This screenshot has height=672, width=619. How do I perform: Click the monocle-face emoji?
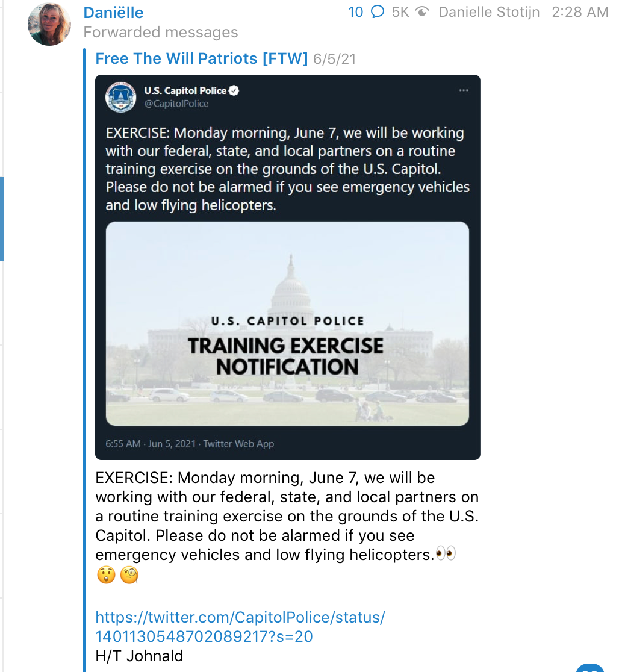point(129,575)
